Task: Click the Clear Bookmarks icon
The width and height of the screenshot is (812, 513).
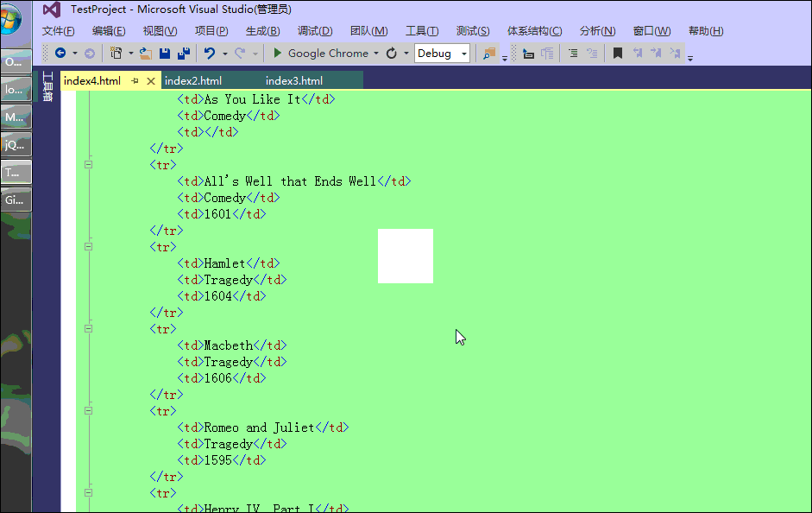Action: (675, 53)
